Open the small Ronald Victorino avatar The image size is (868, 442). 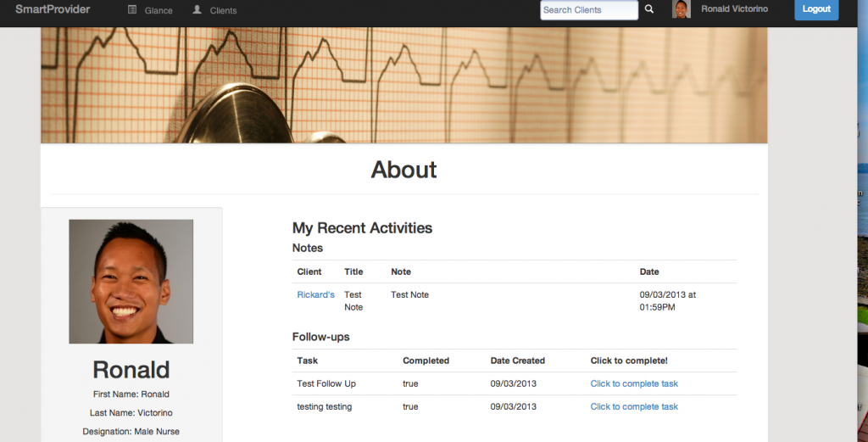pos(682,9)
